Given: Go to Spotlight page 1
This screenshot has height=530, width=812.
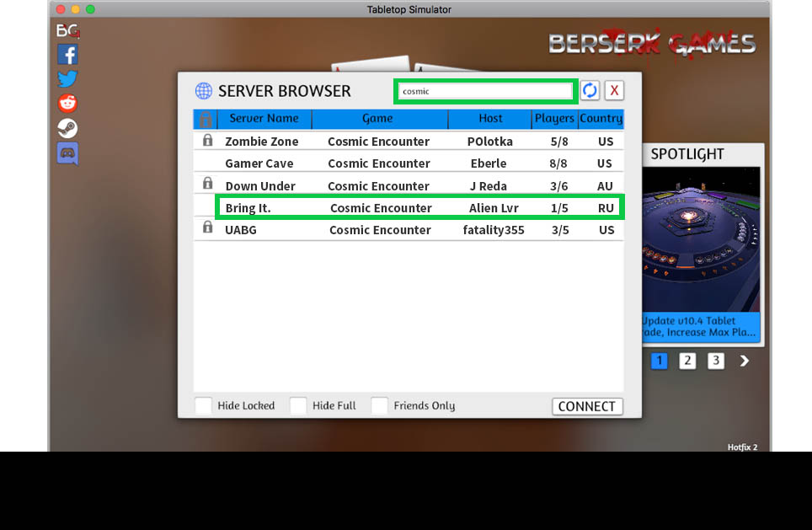Looking at the screenshot, I should [x=660, y=361].
